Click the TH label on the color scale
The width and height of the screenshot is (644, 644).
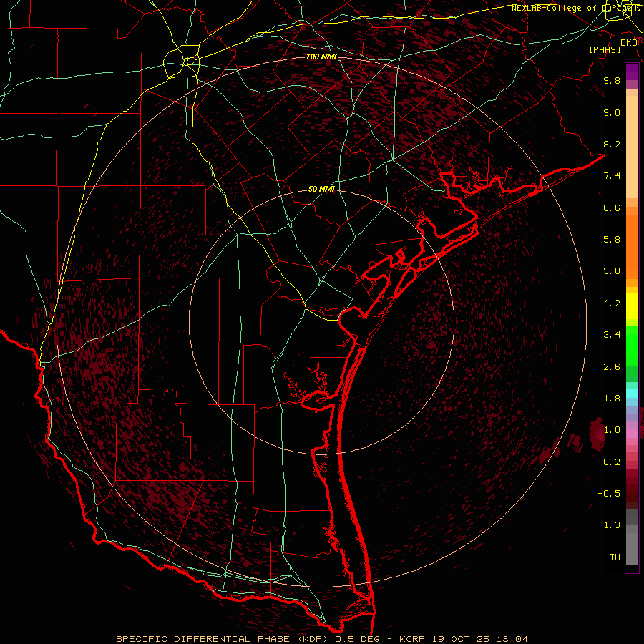click(615, 557)
